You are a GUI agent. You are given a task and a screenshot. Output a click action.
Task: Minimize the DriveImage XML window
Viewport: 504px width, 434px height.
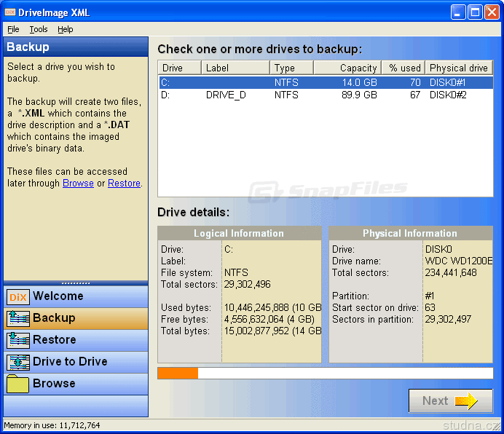(457, 12)
